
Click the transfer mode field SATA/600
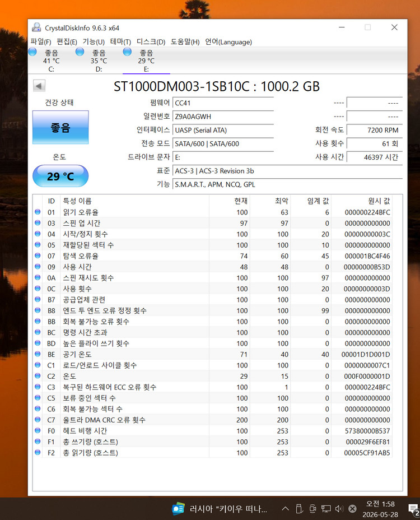[223, 143]
